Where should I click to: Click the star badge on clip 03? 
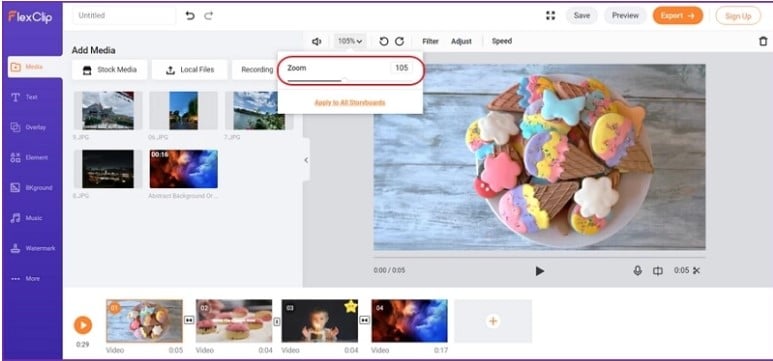(x=351, y=306)
